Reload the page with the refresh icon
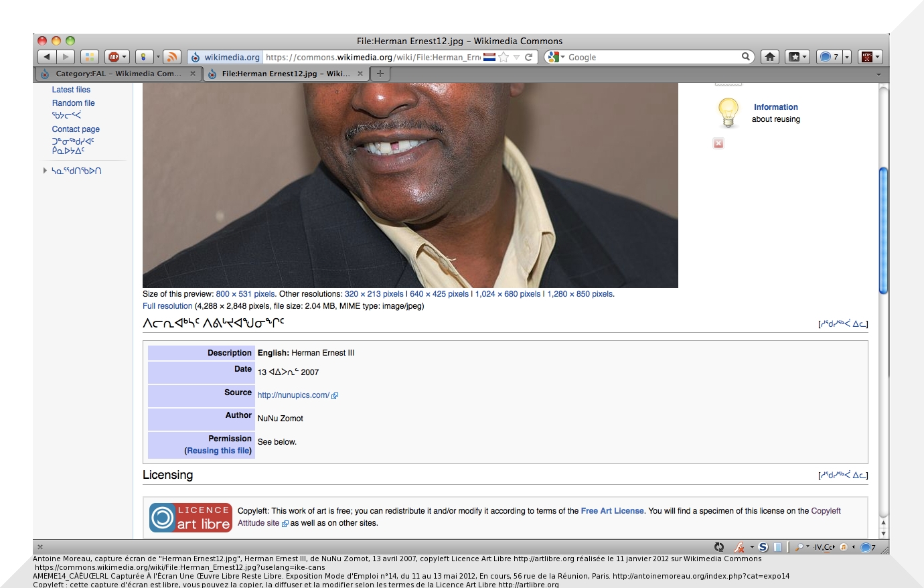This screenshot has height=588, width=924. point(529,57)
